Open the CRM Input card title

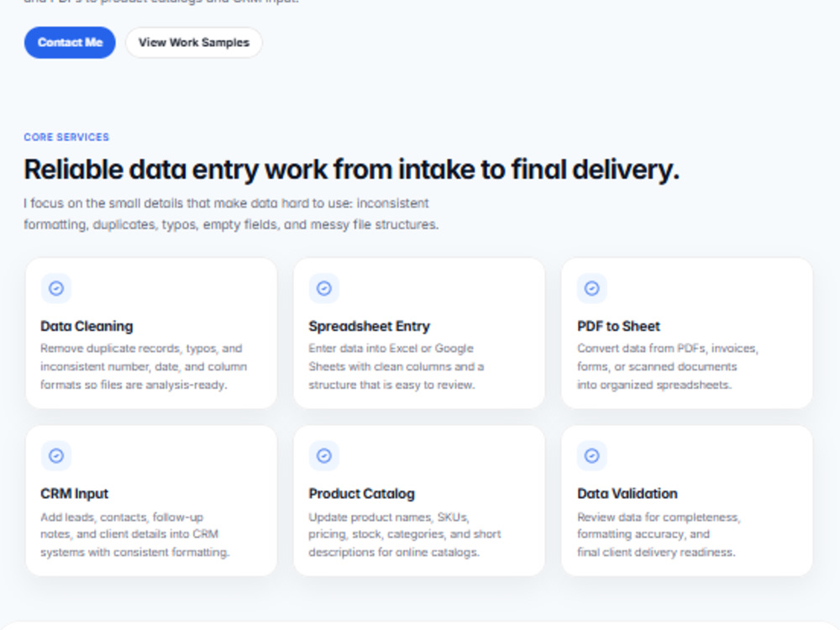pos(75,494)
